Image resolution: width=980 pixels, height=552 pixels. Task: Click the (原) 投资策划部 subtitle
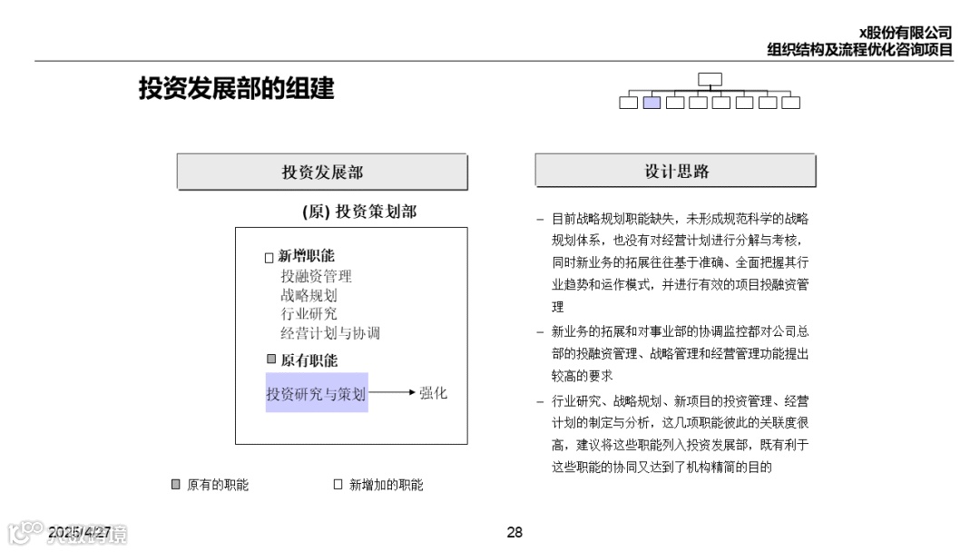[359, 212]
